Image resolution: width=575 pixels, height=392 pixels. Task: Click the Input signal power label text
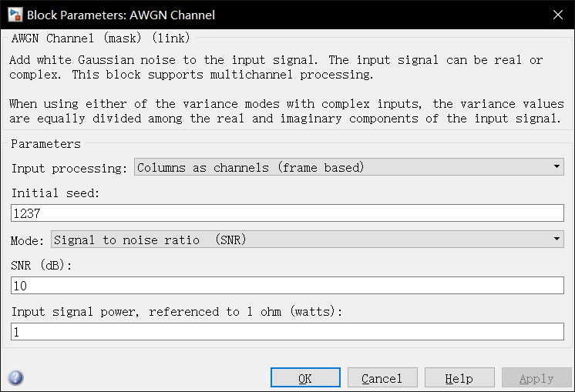(177, 312)
